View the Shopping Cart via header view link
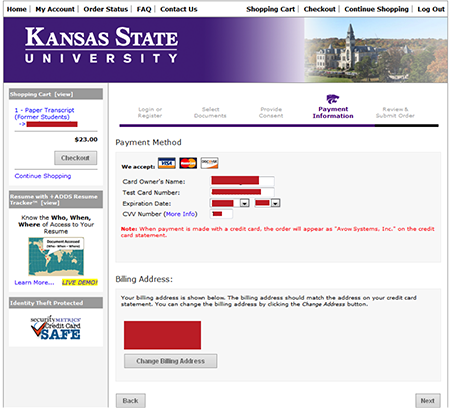 coord(64,94)
